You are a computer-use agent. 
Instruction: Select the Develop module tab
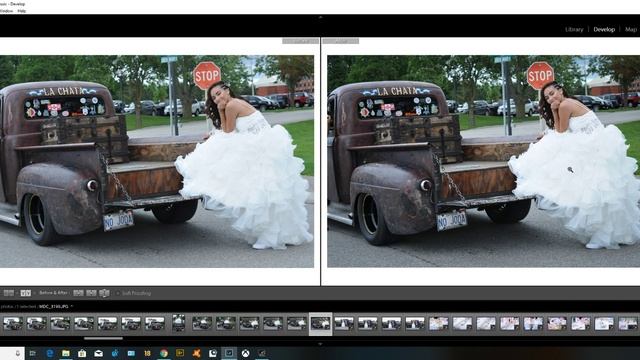click(604, 29)
